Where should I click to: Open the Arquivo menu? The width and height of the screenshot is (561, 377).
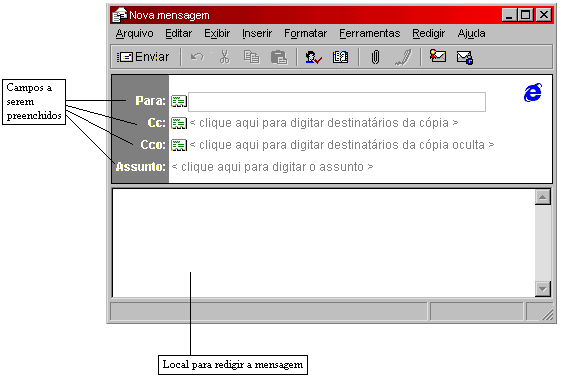(x=134, y=33)
